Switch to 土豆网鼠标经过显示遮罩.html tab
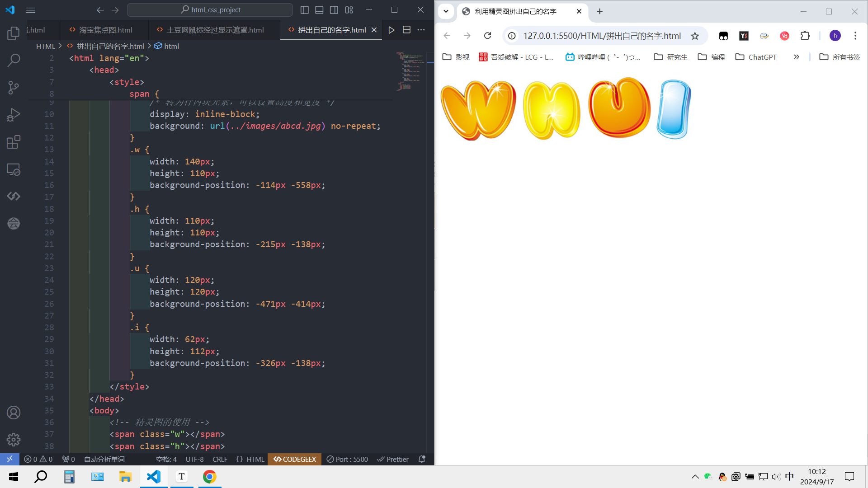Viewport: 868px width, 488px height. click(x=215, y=30)
